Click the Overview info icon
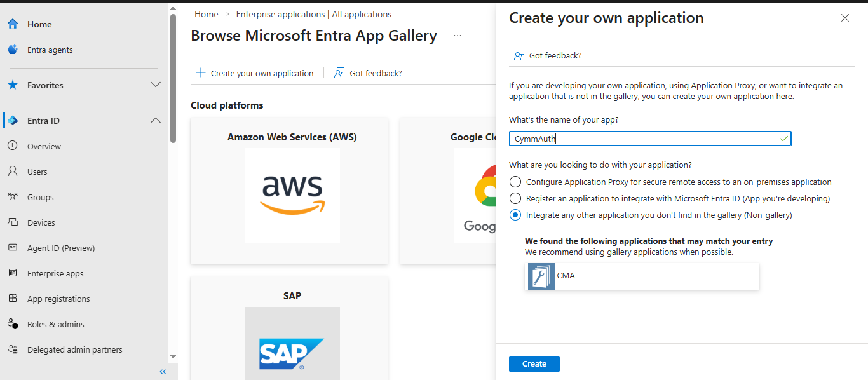868x380 pixels. (13, 146)
